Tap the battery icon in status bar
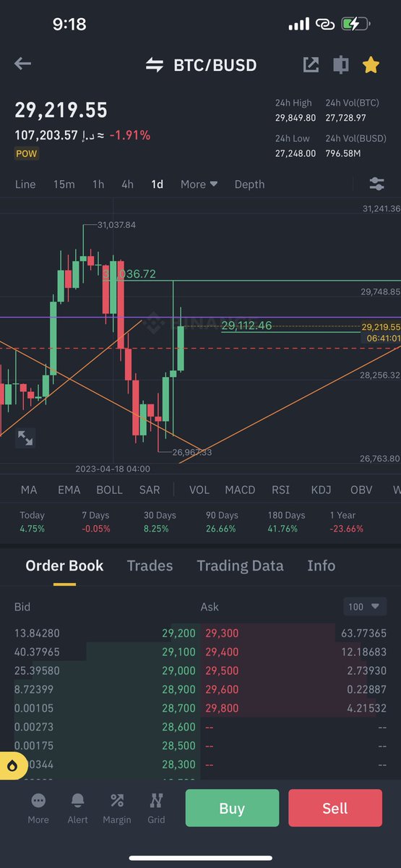 [355, 24]
